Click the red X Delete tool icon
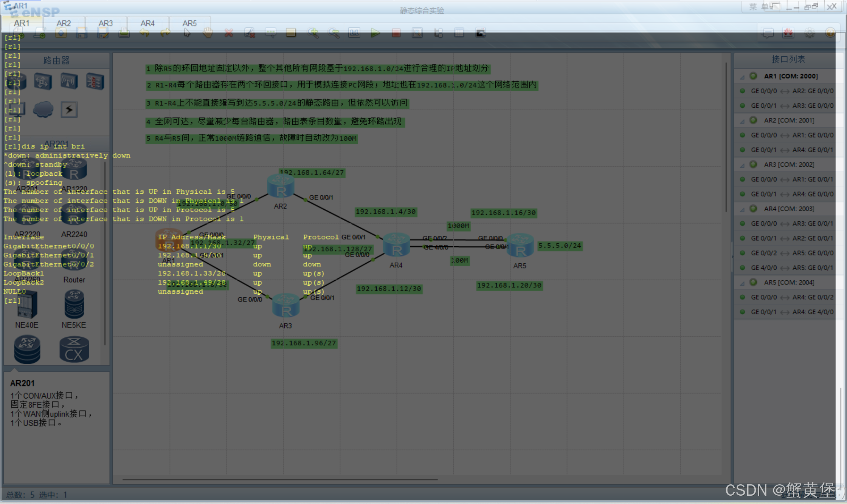 [x=229, y=33]
